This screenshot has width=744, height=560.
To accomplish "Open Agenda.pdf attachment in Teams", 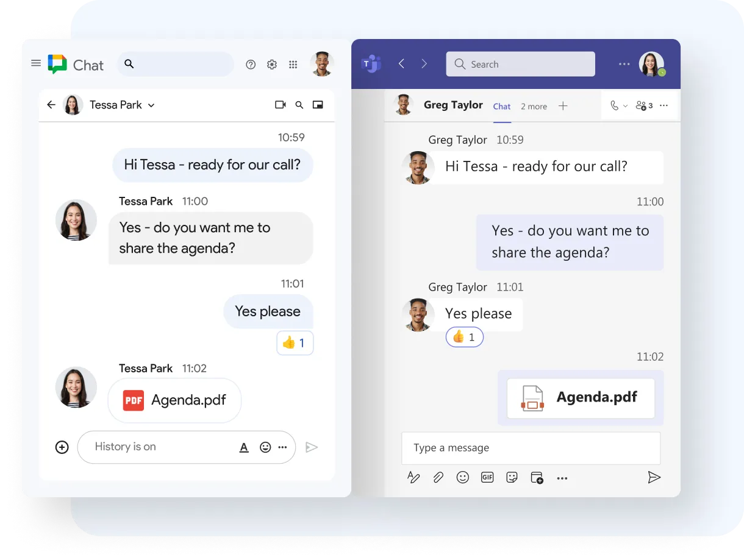I will pos(581,398).
